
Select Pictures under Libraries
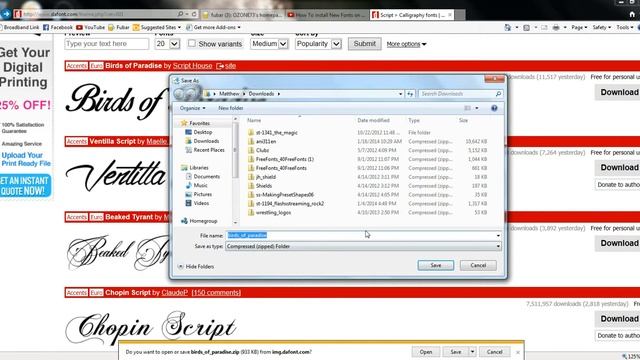click(199, 195)
